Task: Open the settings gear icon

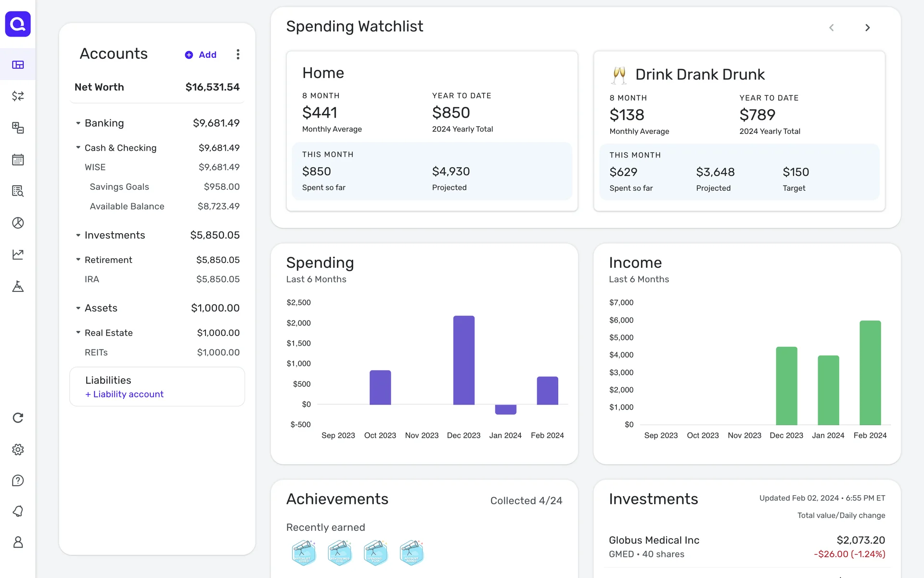Action: (x=18, y=449)
